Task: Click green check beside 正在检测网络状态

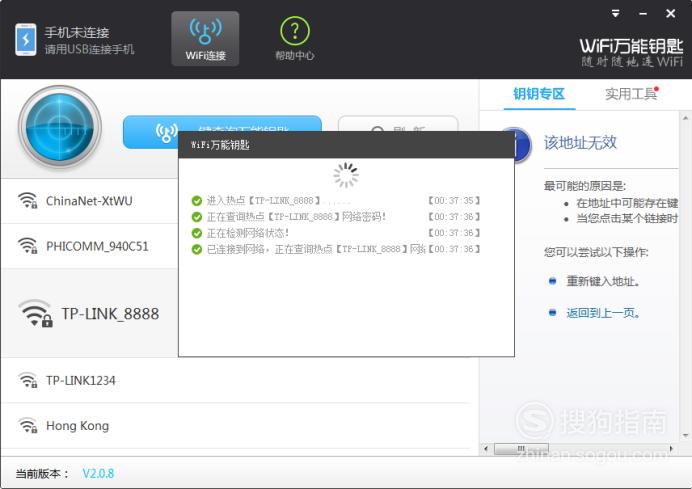Action: 197,233
